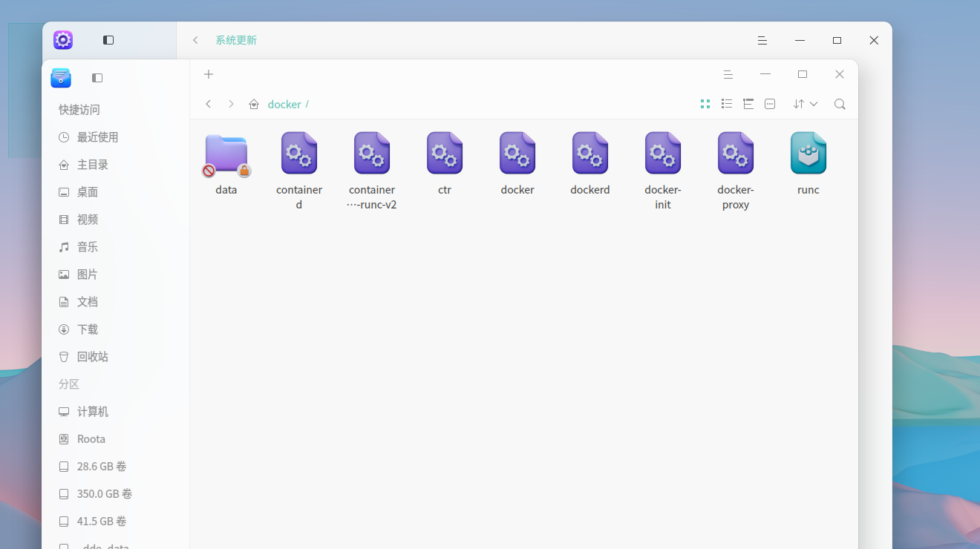980x549 pixels.
Task: Switch to list view
Action: coord(727,104)
